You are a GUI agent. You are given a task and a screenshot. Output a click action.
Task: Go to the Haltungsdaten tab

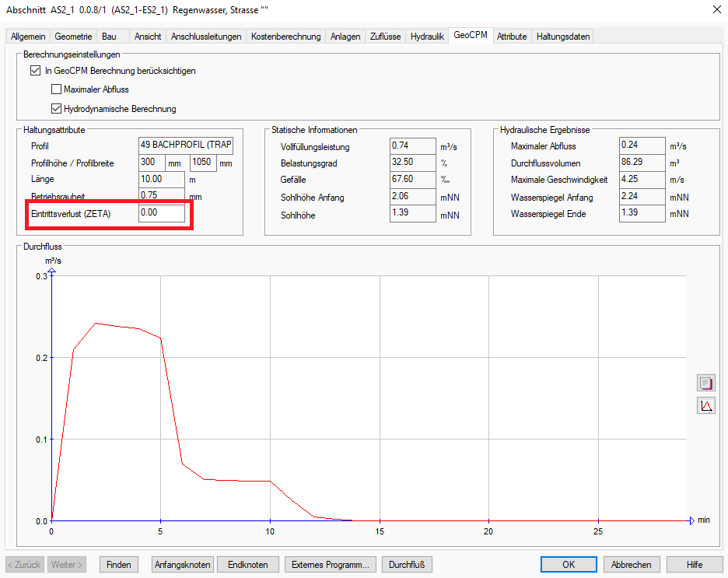(x=563, y=37)
